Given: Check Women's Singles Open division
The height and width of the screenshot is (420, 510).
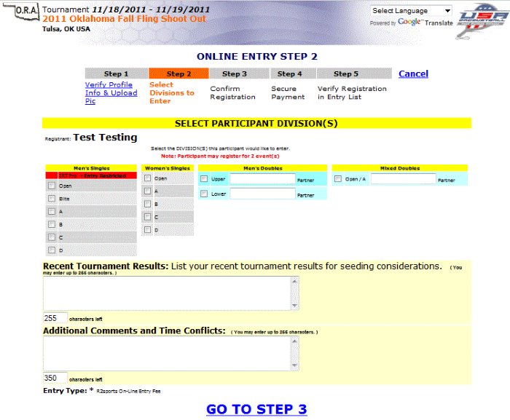Looking at the screenshot, I should (x=148, y=178).
